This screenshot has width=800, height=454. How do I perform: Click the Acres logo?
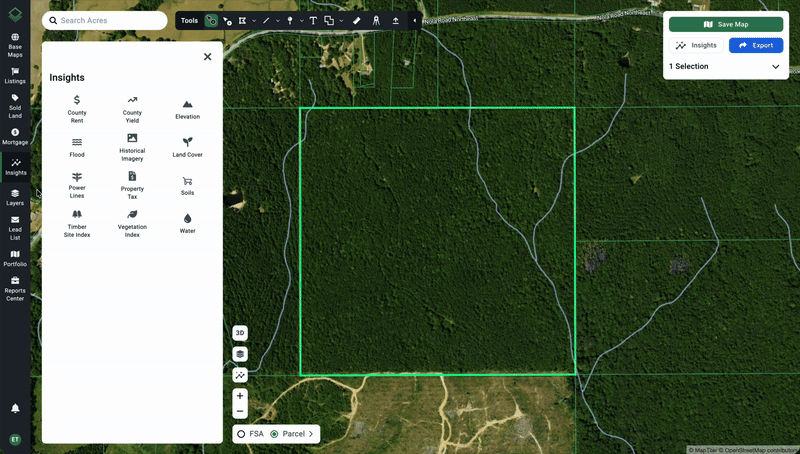15,14
